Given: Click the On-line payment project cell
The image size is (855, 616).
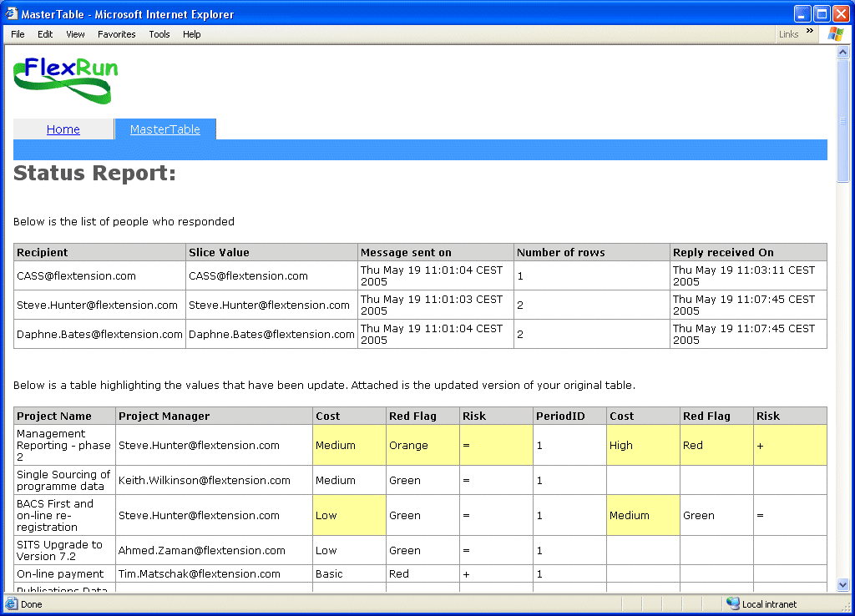Looking at the screenshot, I should point(65,574).
